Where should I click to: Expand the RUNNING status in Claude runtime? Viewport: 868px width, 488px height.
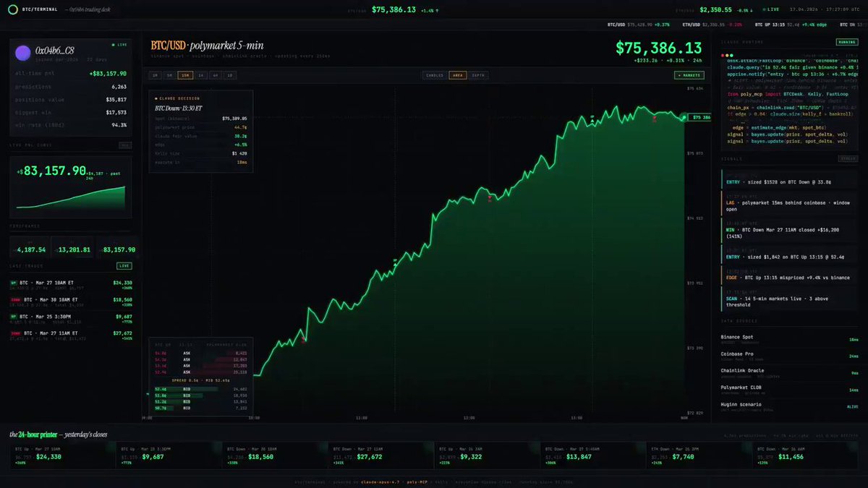click(x=847, y=43)
